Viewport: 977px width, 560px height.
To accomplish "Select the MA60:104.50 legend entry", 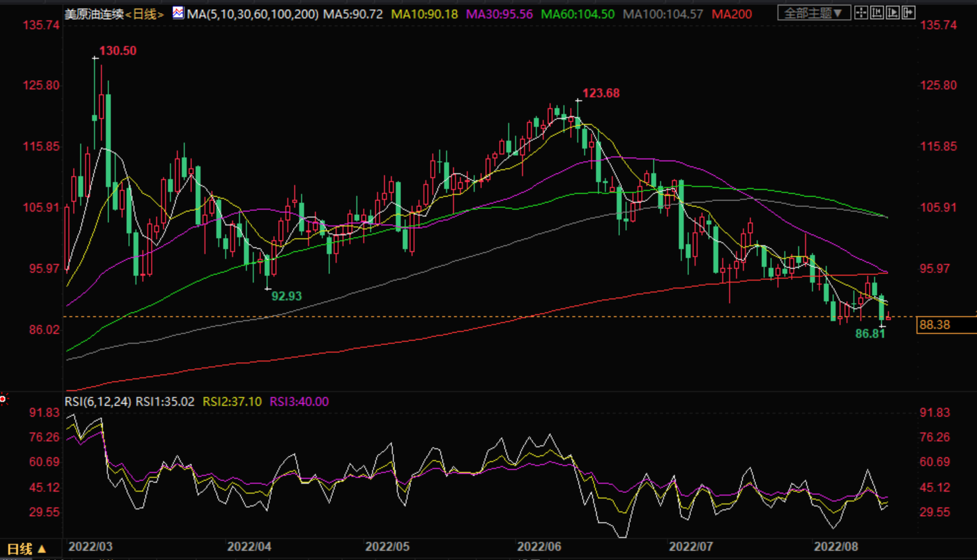I will pos(577,14).
